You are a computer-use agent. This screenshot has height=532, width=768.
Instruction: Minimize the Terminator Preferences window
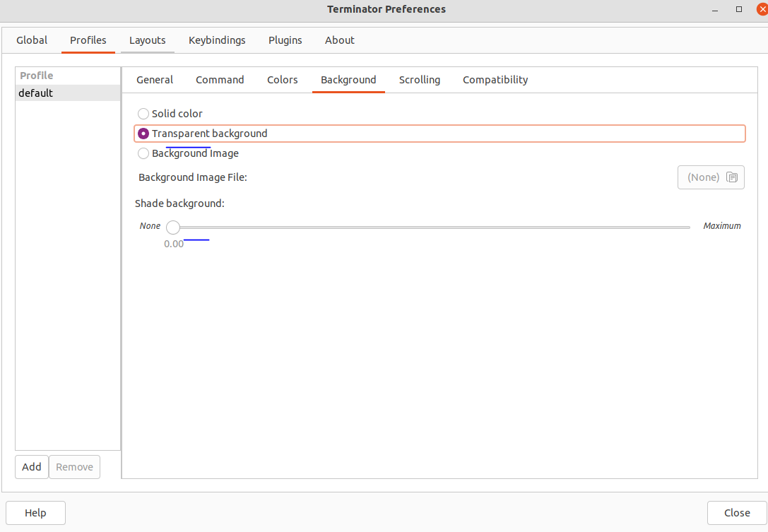pyautogui.click(x=715, y=9)
